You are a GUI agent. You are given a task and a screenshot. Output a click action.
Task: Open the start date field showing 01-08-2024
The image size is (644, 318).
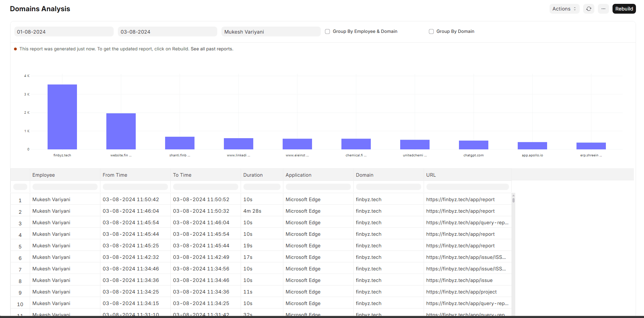64,31
